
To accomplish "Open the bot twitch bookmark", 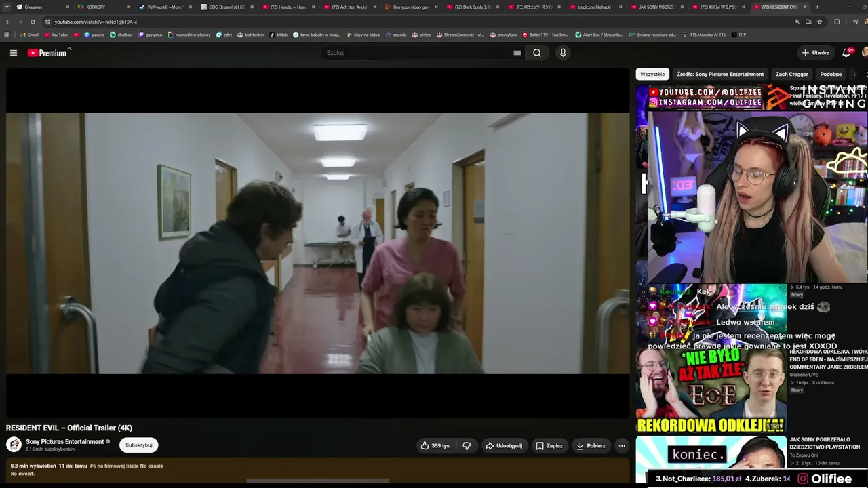I will (251, 35).
